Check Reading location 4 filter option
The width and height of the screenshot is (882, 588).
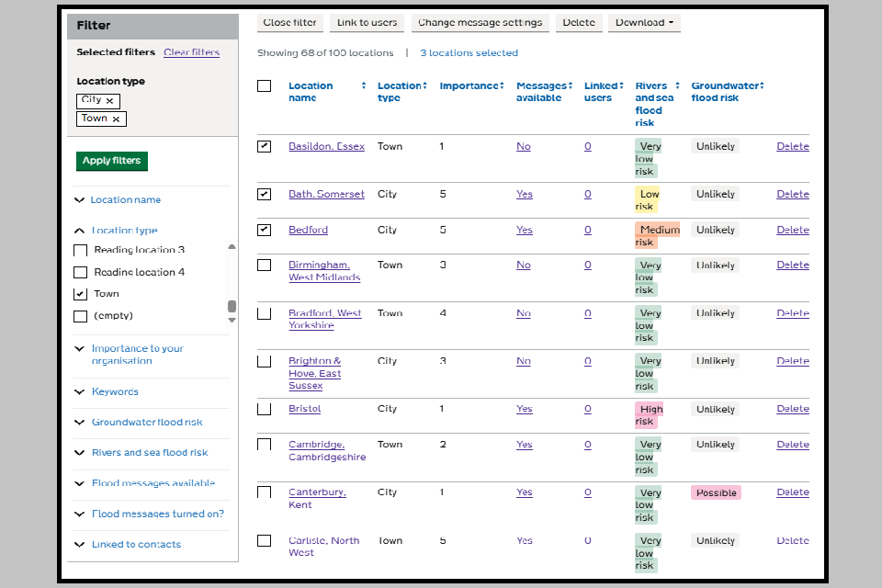pyautogui.click(x=80, y=272)
